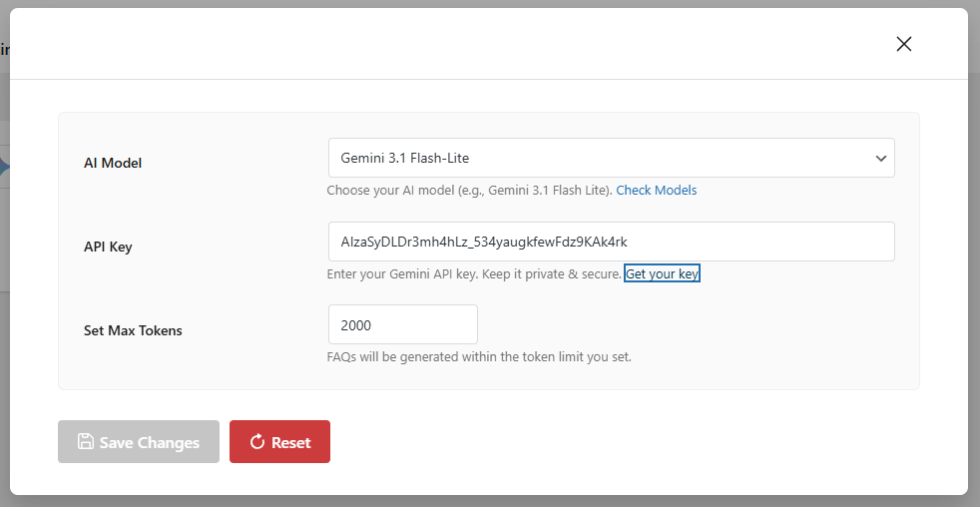980x507 pixels.
Task: Close the settings dialog with the X
Action: point(904,44)
